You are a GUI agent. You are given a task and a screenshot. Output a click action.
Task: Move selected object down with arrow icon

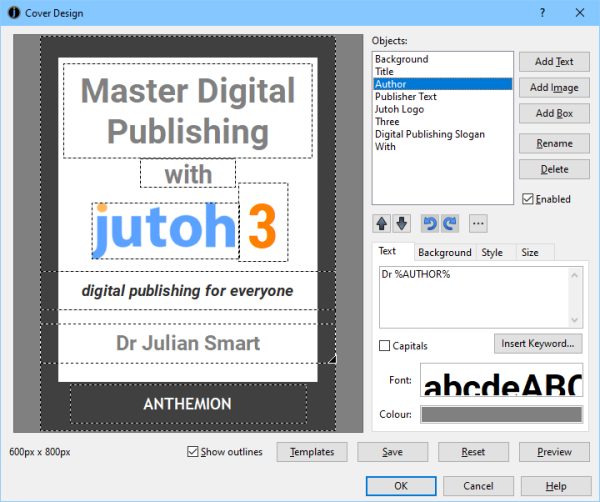(x=401, y=223)
